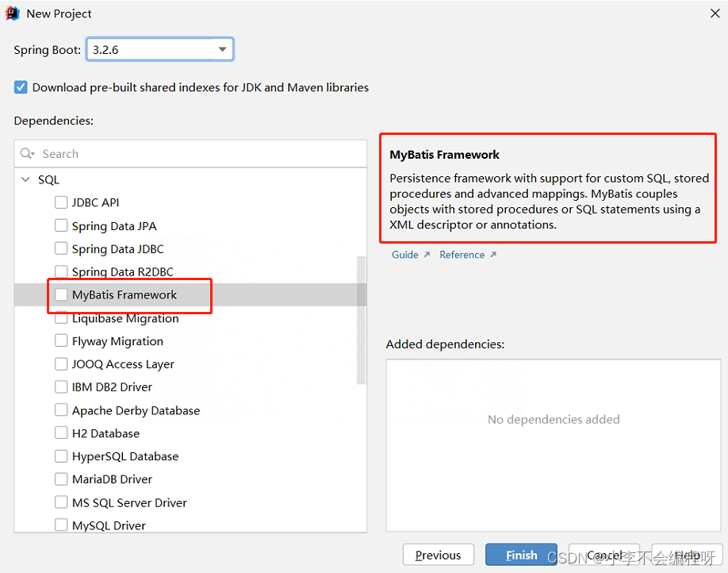The width and height of the screenshot is (728, 573).
Task: Collapse the SQL dependency group
Action: point(25,179)
